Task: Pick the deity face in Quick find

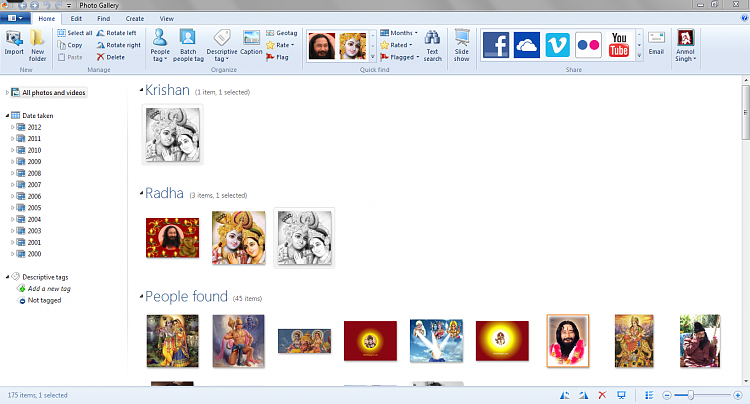Action: pos(353,46)
